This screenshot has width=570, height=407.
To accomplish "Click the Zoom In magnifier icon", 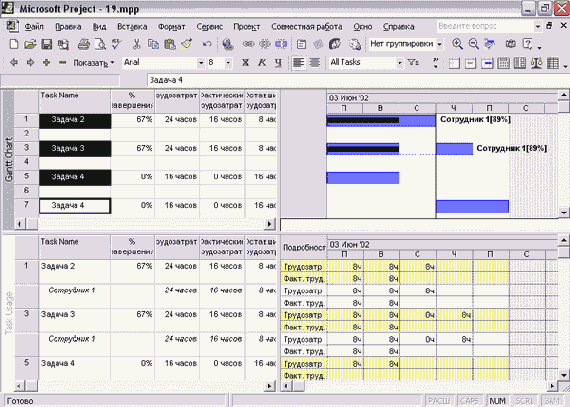I will pyautogui.click(x=457, y=44).
